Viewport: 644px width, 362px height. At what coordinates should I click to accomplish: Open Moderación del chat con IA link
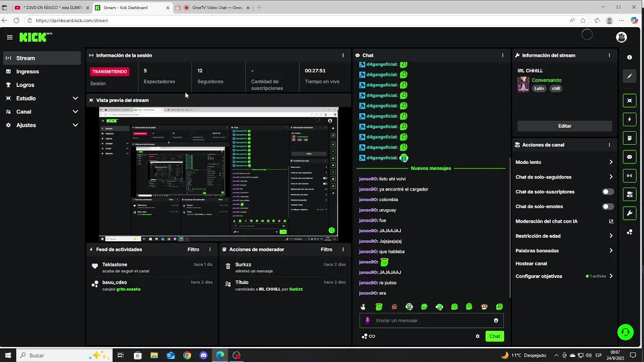pyautogui.click(x=565, y=221)
